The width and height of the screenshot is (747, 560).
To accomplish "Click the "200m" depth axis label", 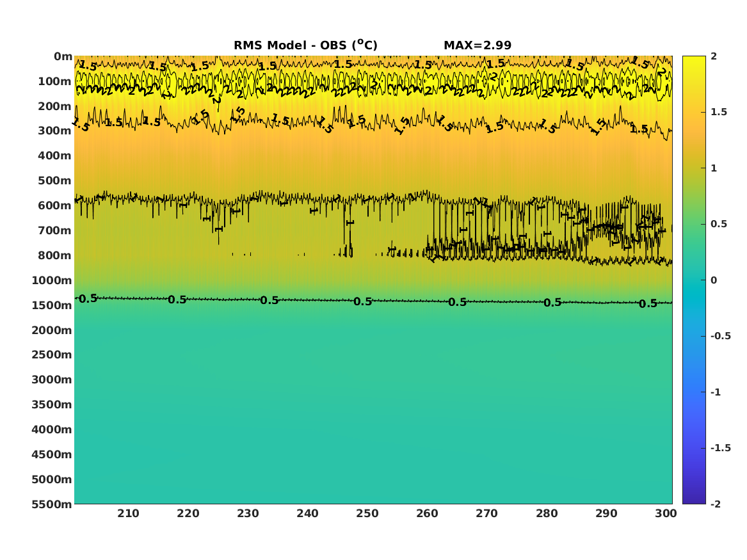I will (x=55, y=106).
